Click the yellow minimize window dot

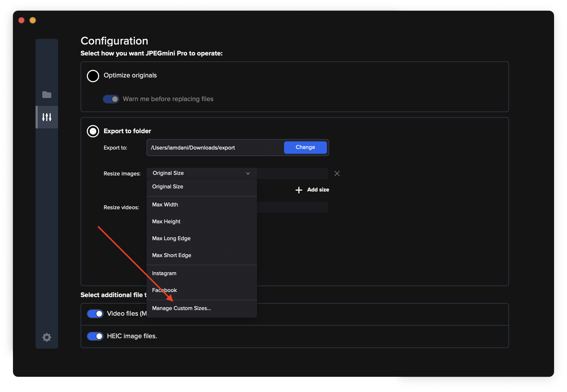point(33,20)
